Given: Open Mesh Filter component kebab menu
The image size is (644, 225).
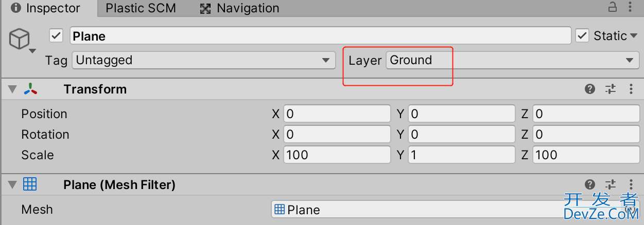Looking at the screenshot, I should point(631,184).
